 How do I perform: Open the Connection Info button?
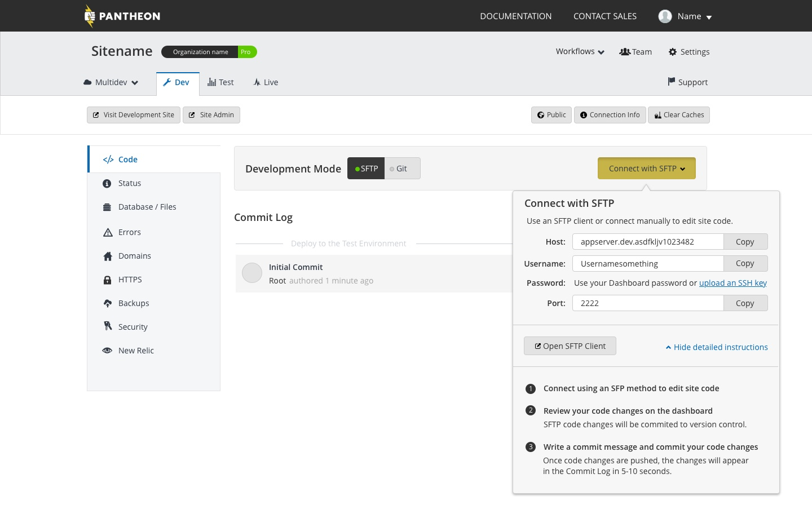610,115
